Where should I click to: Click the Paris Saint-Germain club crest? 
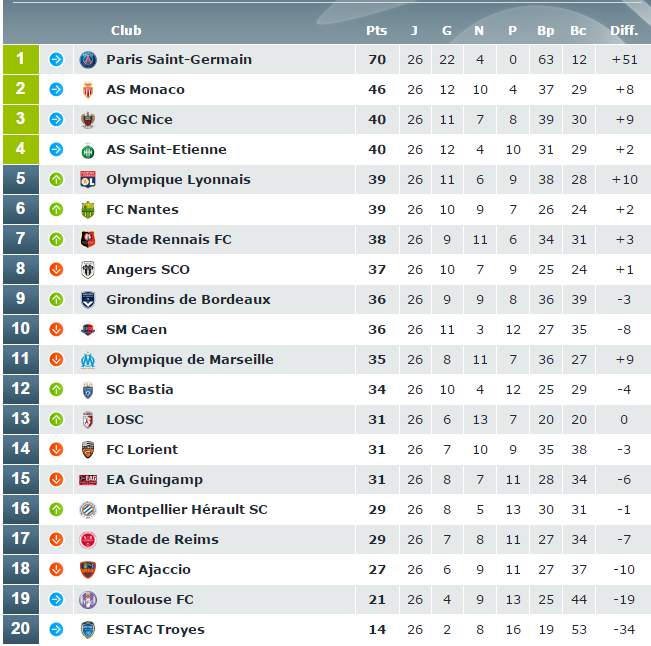(x=88, y=60)
